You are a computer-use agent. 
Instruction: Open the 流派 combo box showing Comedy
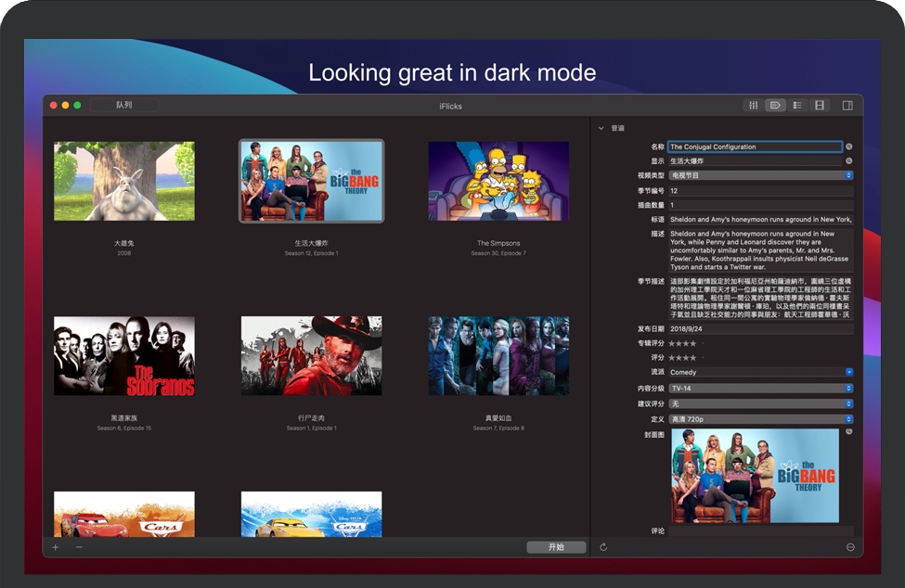tap(759, 372)
